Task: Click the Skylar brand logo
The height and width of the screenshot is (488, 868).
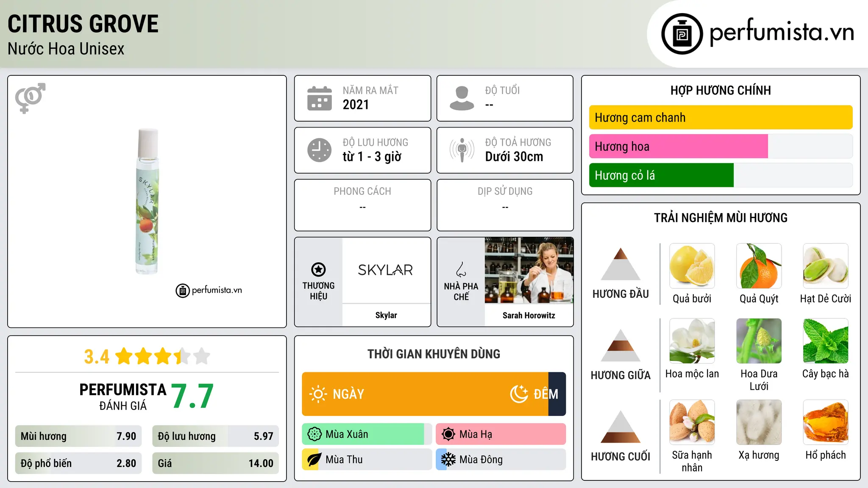Action: [x=385, y=270]
